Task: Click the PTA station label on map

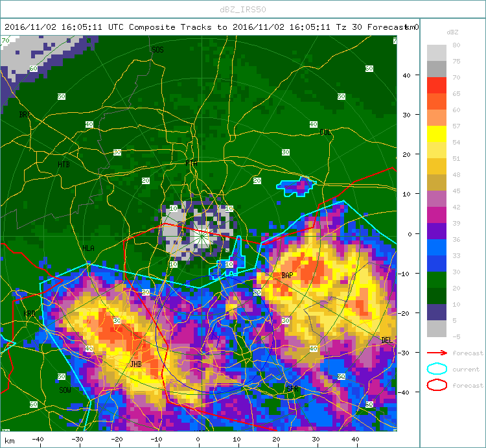Action: tap(191, 163)
